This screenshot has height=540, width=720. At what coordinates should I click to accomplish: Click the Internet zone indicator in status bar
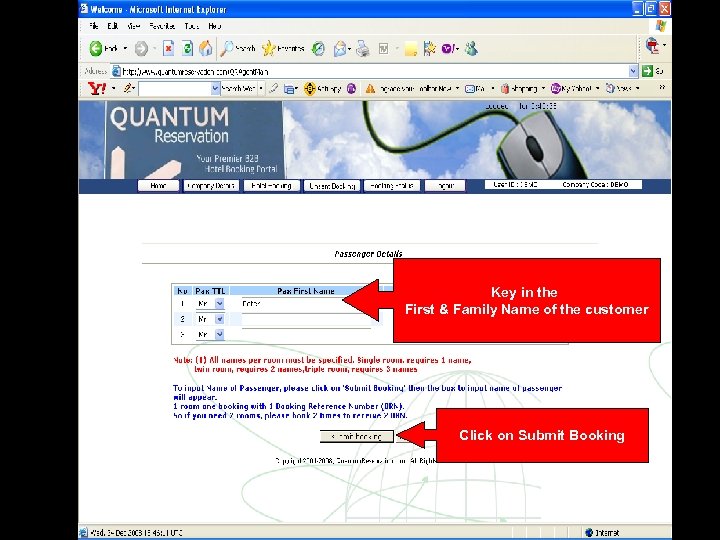tap(602, 533)
